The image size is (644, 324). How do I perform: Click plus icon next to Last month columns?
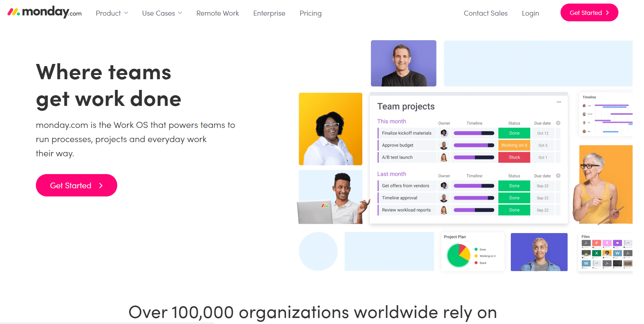coord(558,175)
